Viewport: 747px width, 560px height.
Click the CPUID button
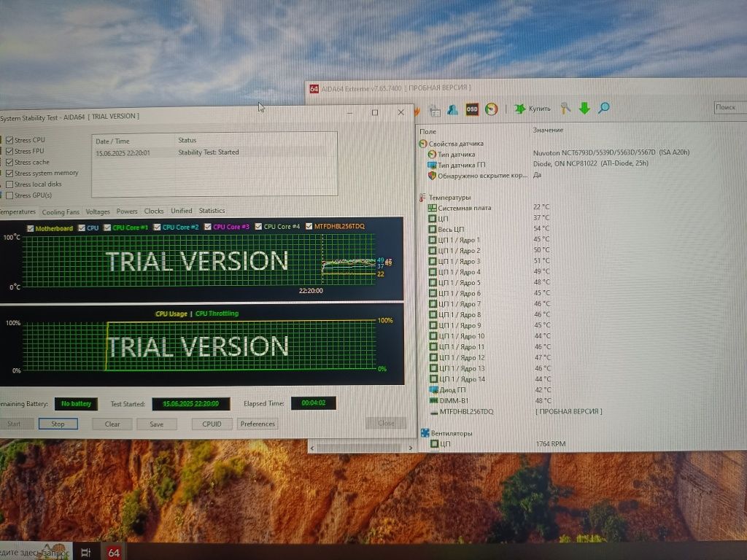(x=212, y=424)
